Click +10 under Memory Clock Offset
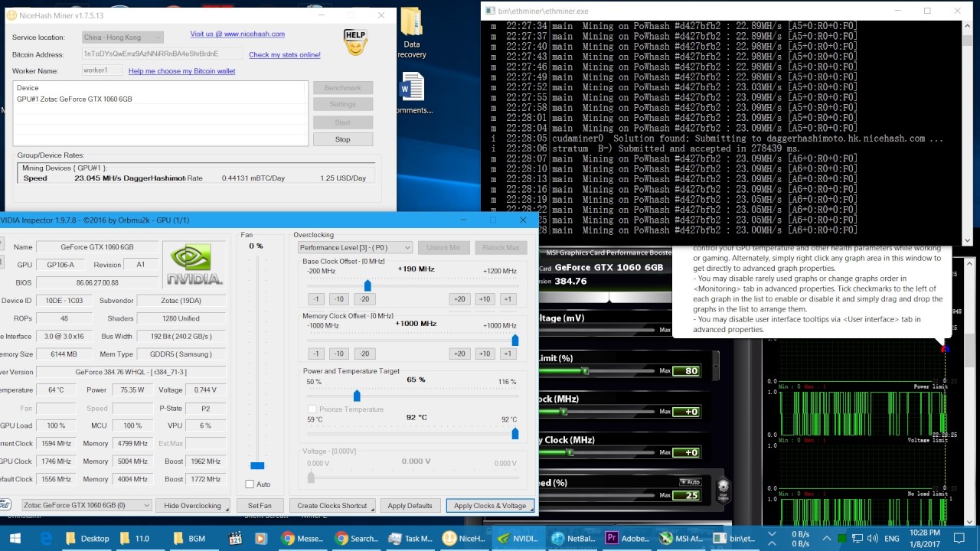980x551 pixels. 484,354
